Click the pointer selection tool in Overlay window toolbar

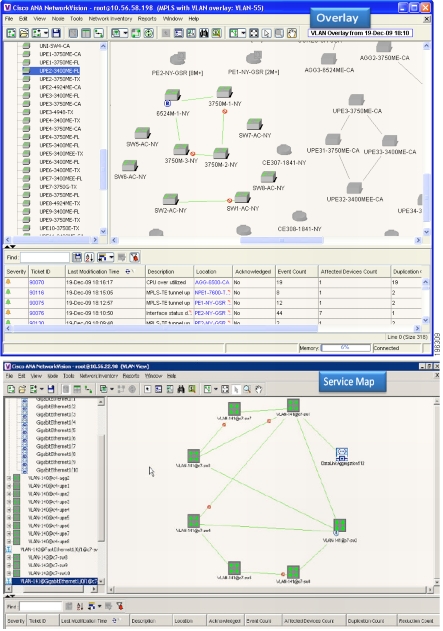(266, 33)
